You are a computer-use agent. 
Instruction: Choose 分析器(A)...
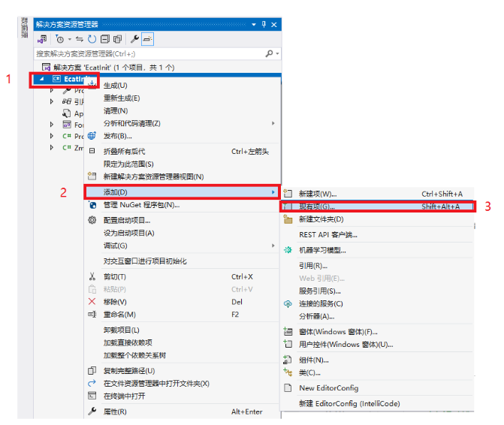click(317, 316)
